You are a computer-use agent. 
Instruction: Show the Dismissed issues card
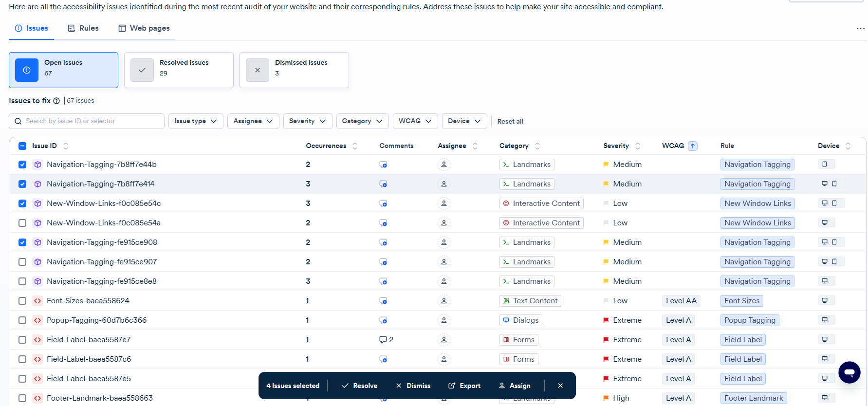(x=294, y=70)
